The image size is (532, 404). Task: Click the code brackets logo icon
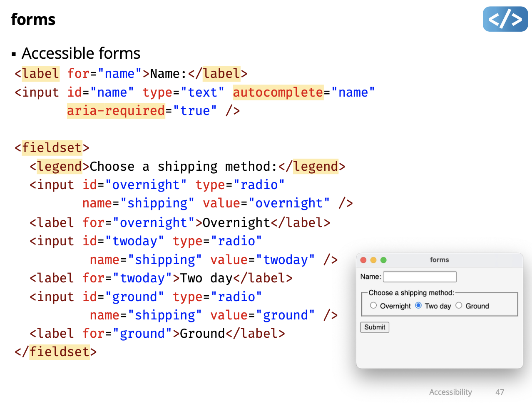pos(505,19)
